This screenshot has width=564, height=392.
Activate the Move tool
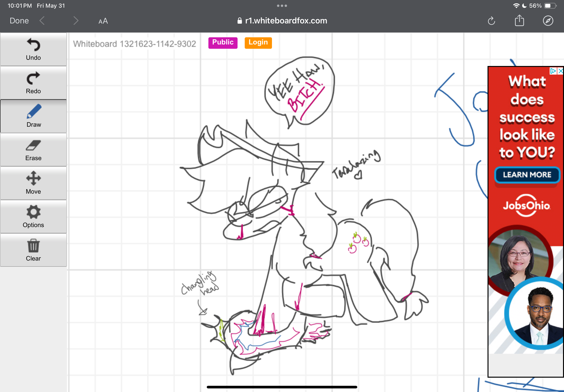33,183
